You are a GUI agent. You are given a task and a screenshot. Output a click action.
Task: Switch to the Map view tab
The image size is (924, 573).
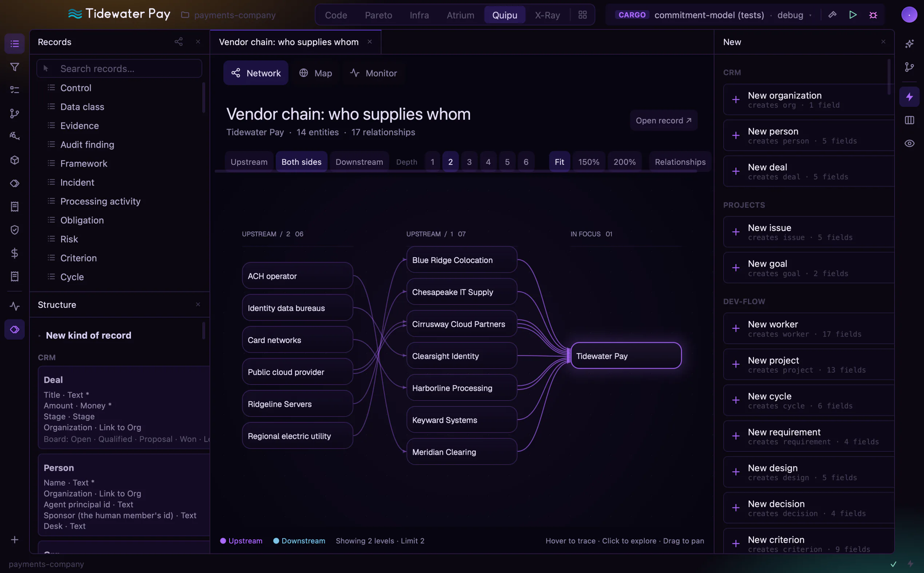(315, 73)
